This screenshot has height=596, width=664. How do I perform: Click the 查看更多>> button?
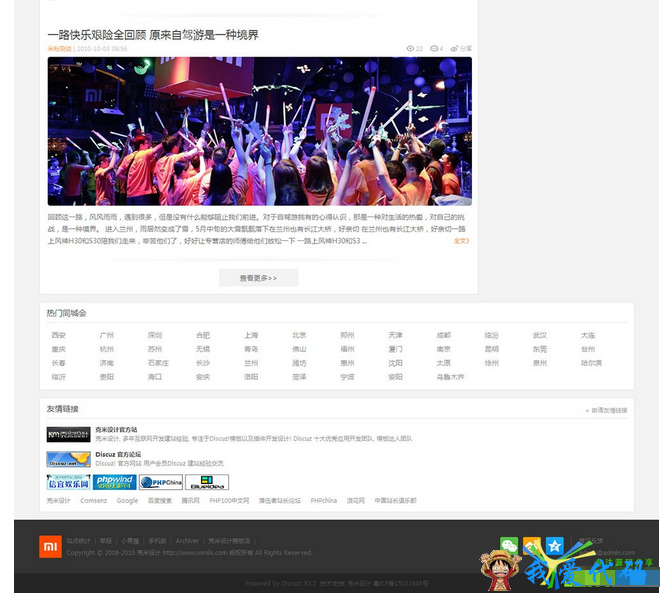pyautogui.click(x=258, y=278)
